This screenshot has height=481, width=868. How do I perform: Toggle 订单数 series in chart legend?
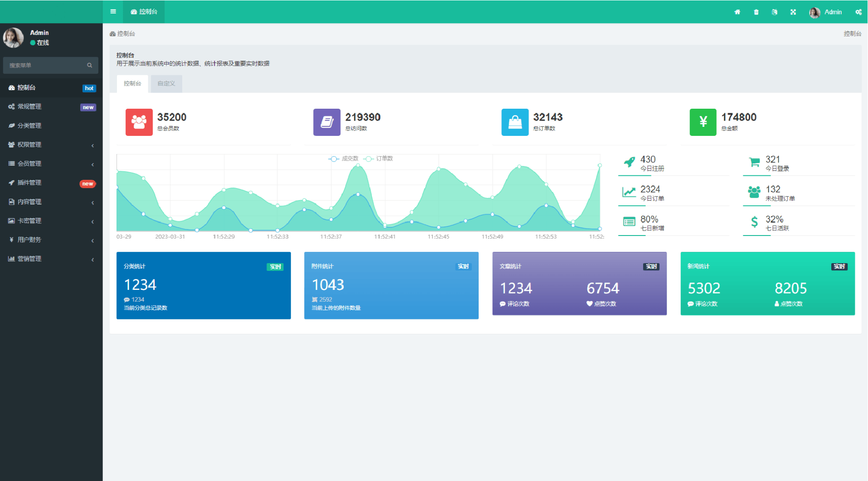(x=379, y=159)
